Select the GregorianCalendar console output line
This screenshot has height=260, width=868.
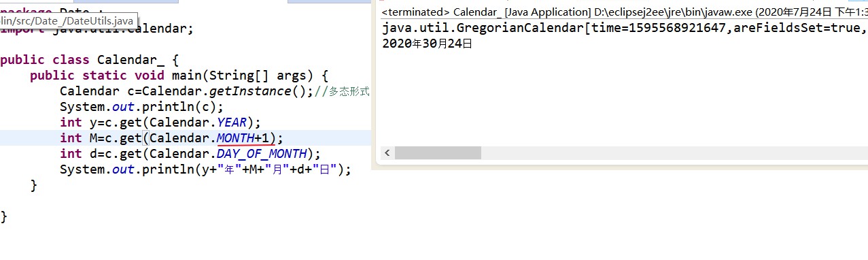[x=625, y=28]
